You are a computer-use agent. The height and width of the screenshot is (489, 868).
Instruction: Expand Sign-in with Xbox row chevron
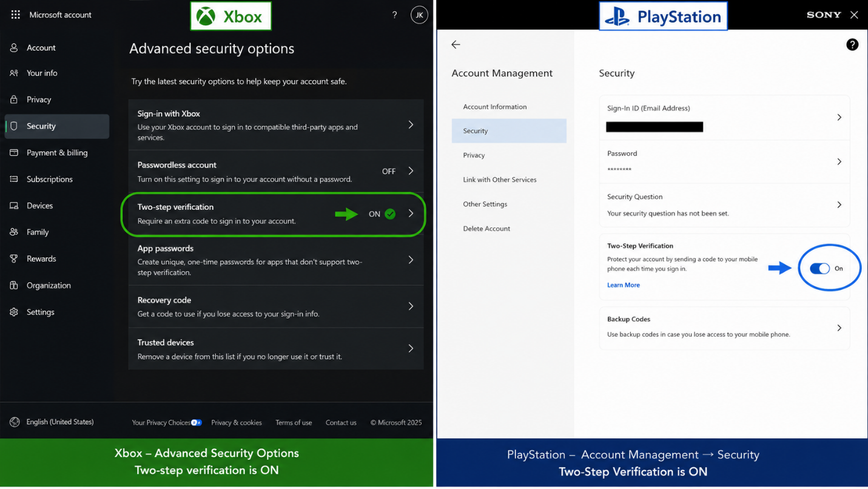click(411, 124)
